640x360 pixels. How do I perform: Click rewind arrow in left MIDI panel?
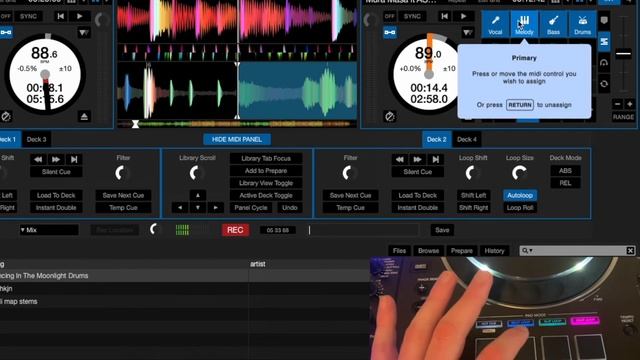pyautogui.click(x=38, y=159)
